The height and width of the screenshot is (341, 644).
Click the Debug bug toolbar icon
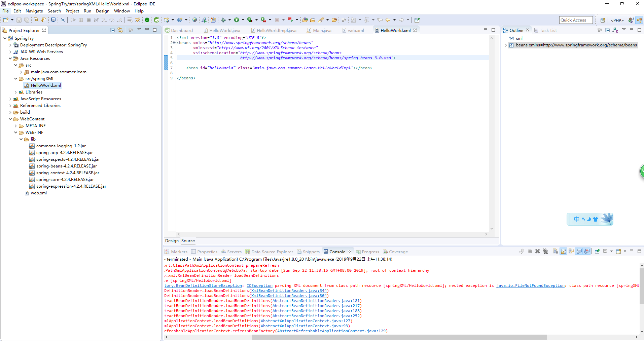tap(223, 20)
